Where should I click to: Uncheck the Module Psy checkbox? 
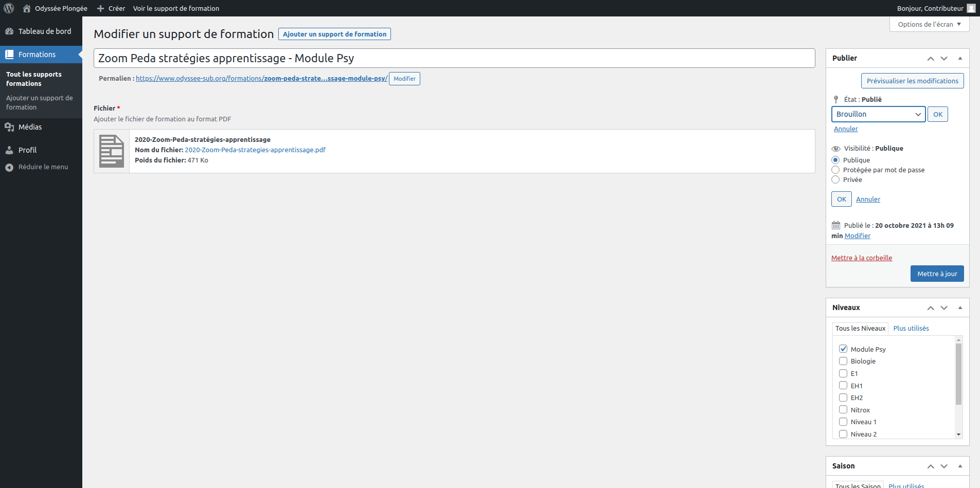point(843,349)
